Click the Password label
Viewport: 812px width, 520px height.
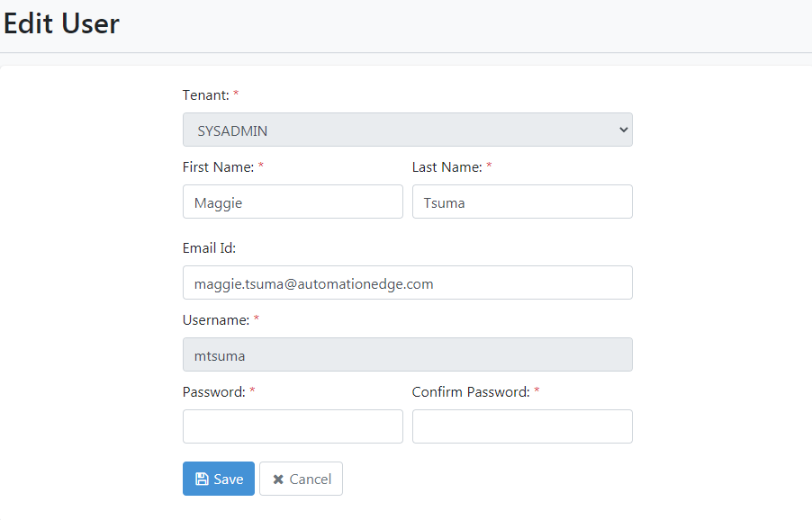point(214,391)
